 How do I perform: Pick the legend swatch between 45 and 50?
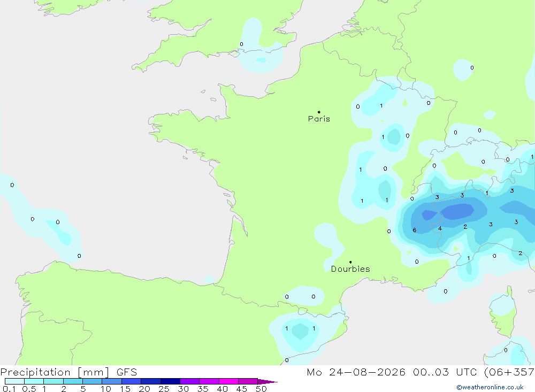pos(248,381)
